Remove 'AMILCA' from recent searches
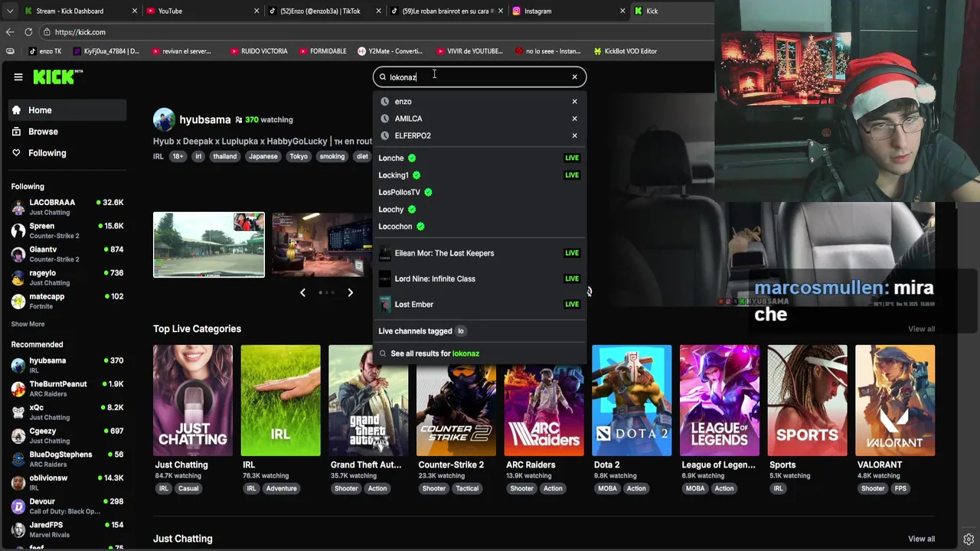 pyautogui.click(x=574, y=119)
